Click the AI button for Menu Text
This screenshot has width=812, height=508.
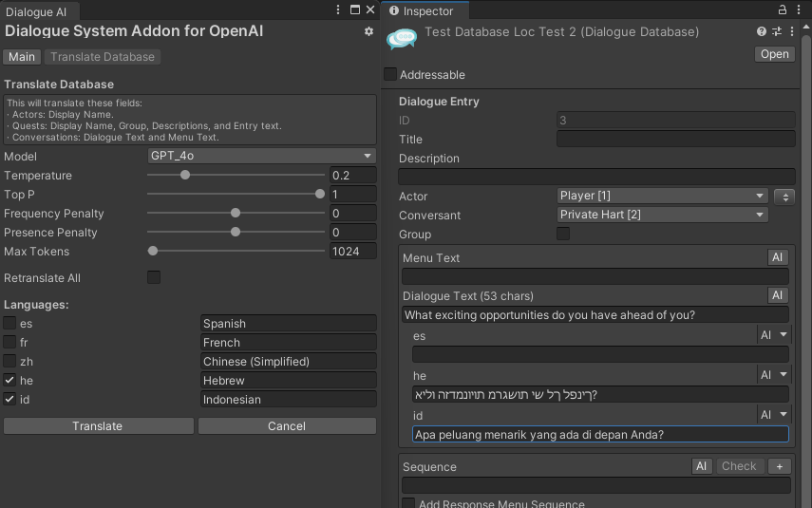tap(777, 257)
